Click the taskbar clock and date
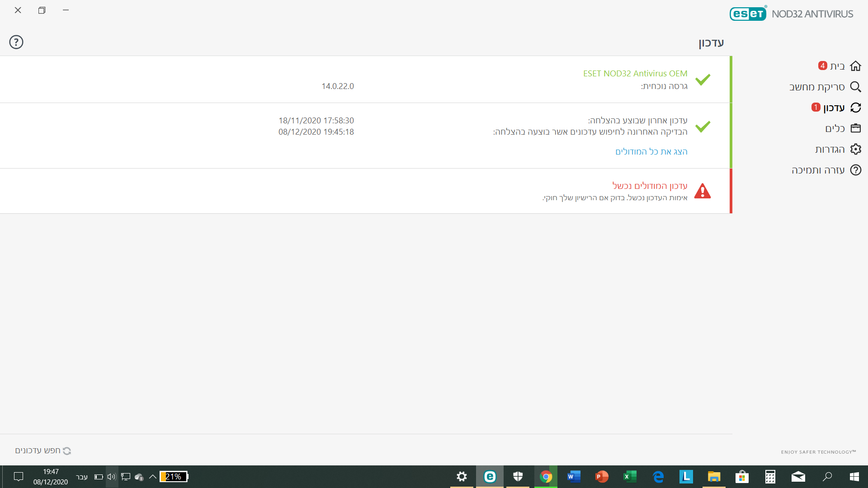This screenshot has height=488, width=868. pos(51,476)
